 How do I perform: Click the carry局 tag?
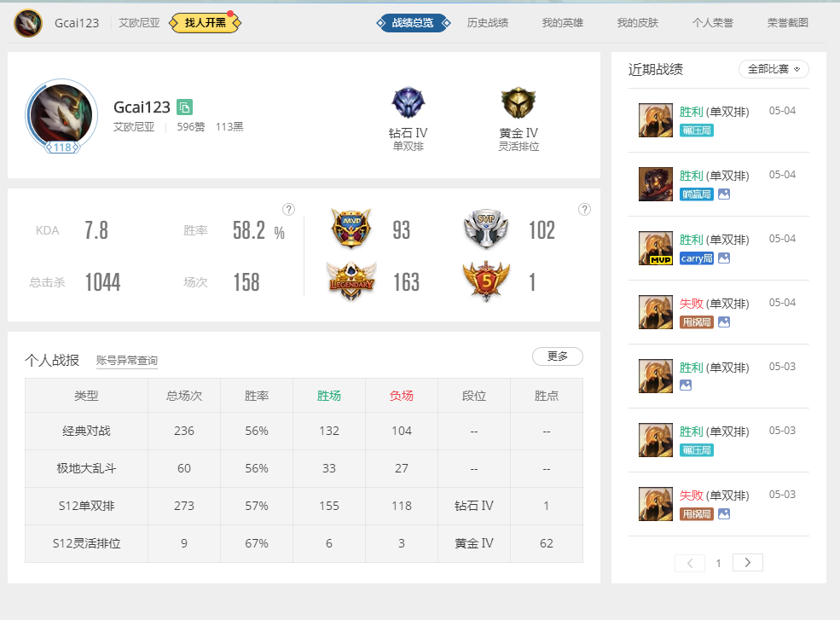tap(697, 258)
